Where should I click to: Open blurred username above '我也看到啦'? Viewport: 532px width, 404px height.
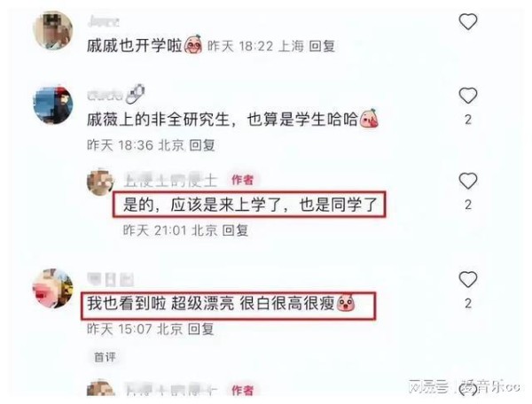[111, 280]
